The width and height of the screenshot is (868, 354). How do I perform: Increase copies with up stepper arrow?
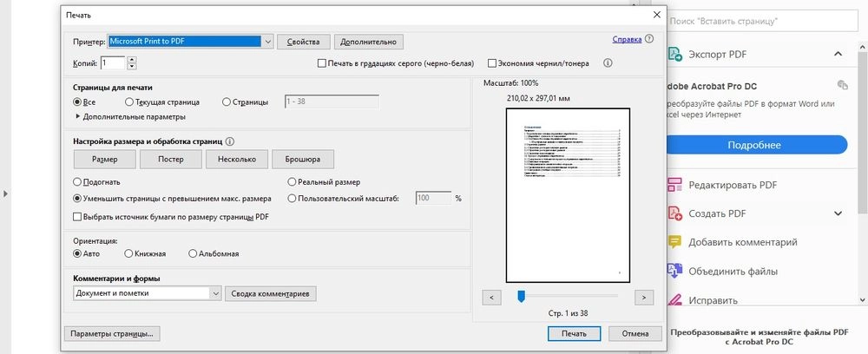coord(132,60)
